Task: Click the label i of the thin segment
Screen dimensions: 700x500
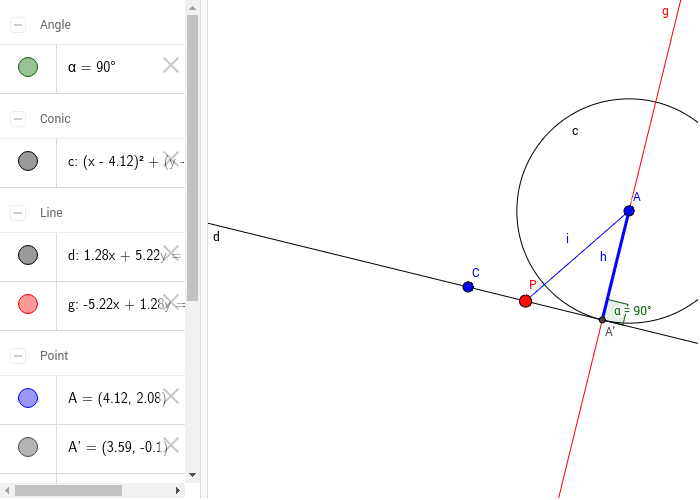Action: click(x=567, y=238)
